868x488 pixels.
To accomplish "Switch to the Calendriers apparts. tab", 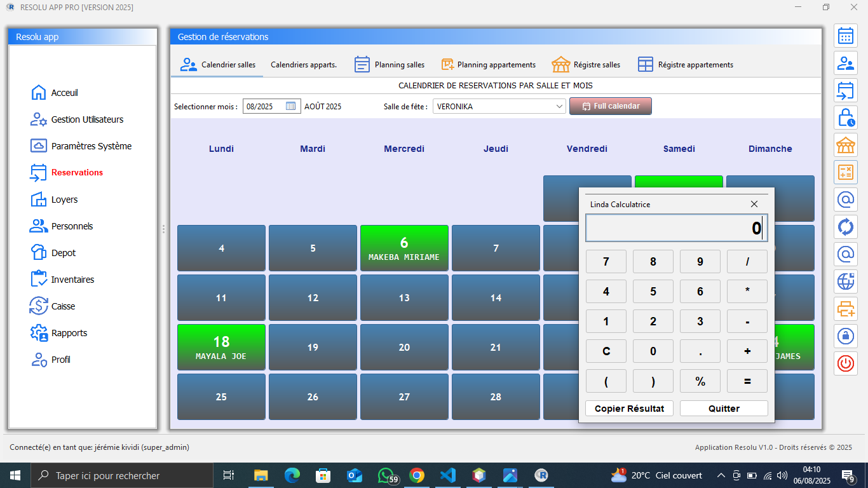I will pos(304,64).
